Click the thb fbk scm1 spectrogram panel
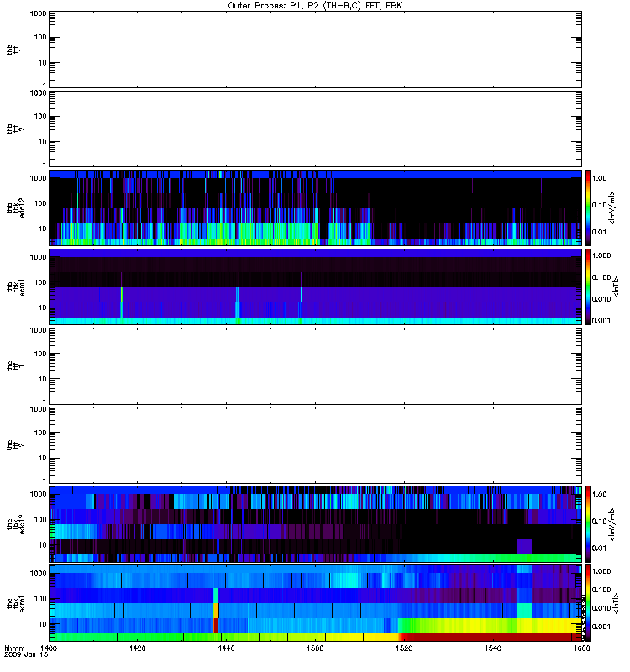Screen dimensions: 630x672 coord(315,286)
